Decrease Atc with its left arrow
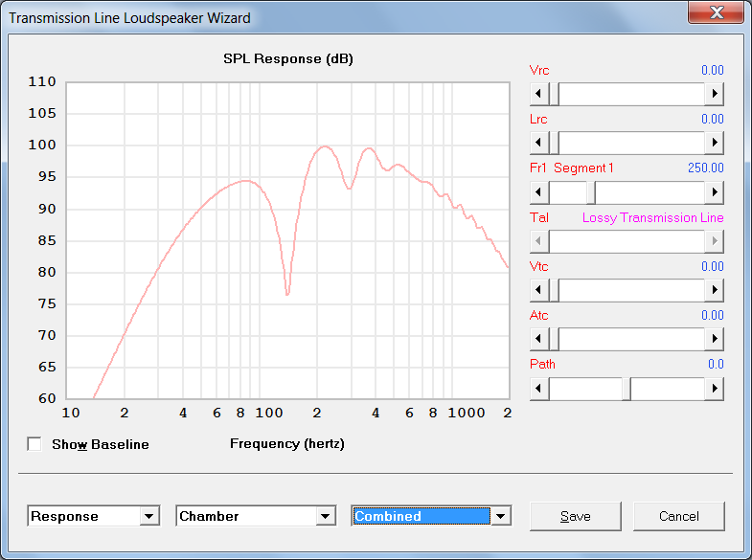This screenshot has height=560, width=752. pos(539,339)
